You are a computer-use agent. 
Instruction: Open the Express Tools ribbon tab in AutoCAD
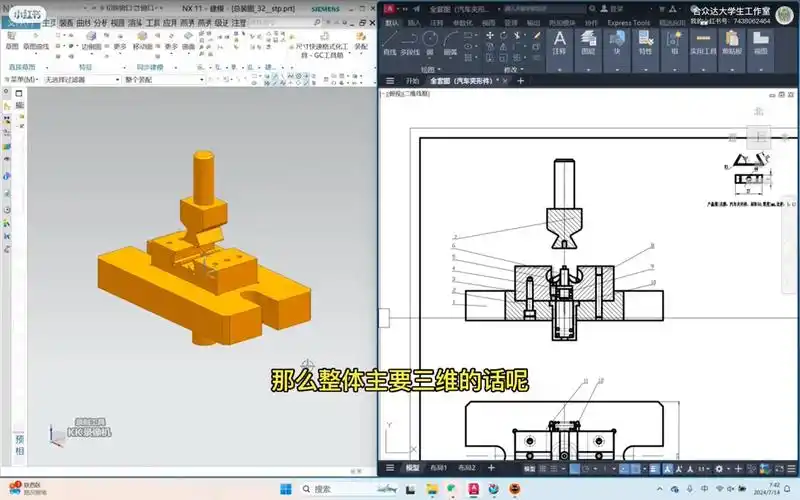pos(629,23)
